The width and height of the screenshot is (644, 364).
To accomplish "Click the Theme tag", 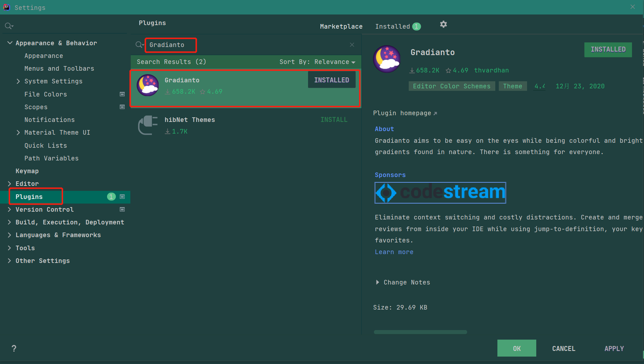I will [x=513, y=86].
